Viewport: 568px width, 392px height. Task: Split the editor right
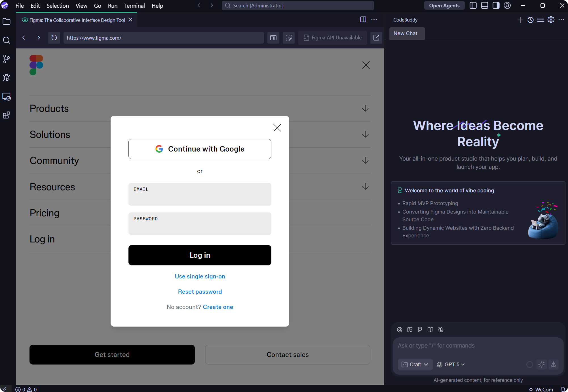[x=363, y=20]
